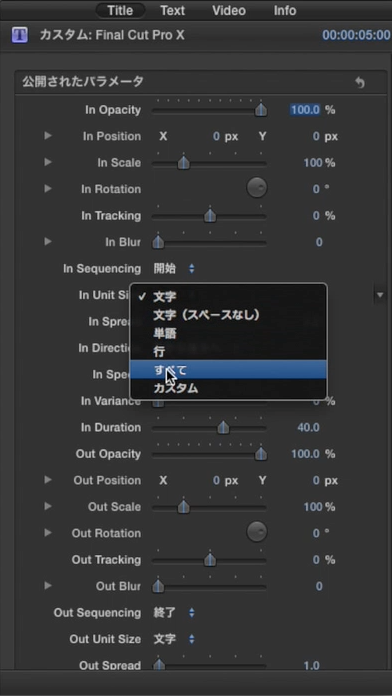Click the In Opacity 100.0 value field
This screenshot has height=696, width=392.
pos(305,110)
